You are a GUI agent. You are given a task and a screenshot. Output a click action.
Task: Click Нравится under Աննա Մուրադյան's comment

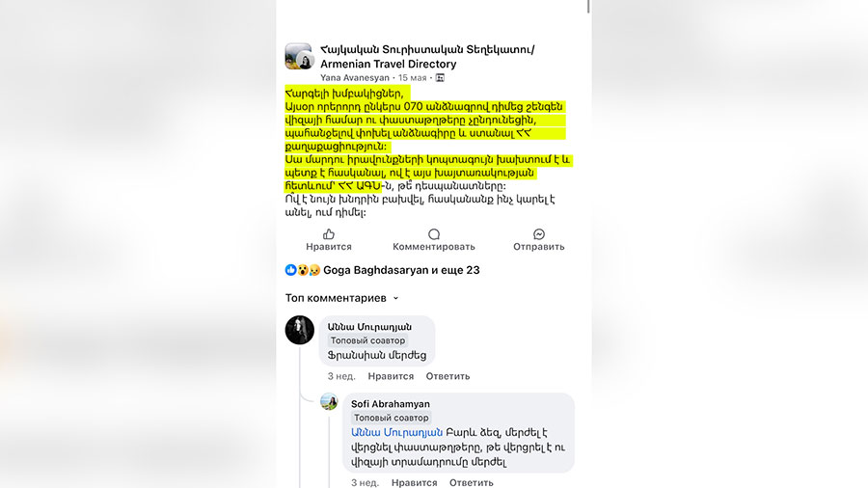[x=391, y=376]
